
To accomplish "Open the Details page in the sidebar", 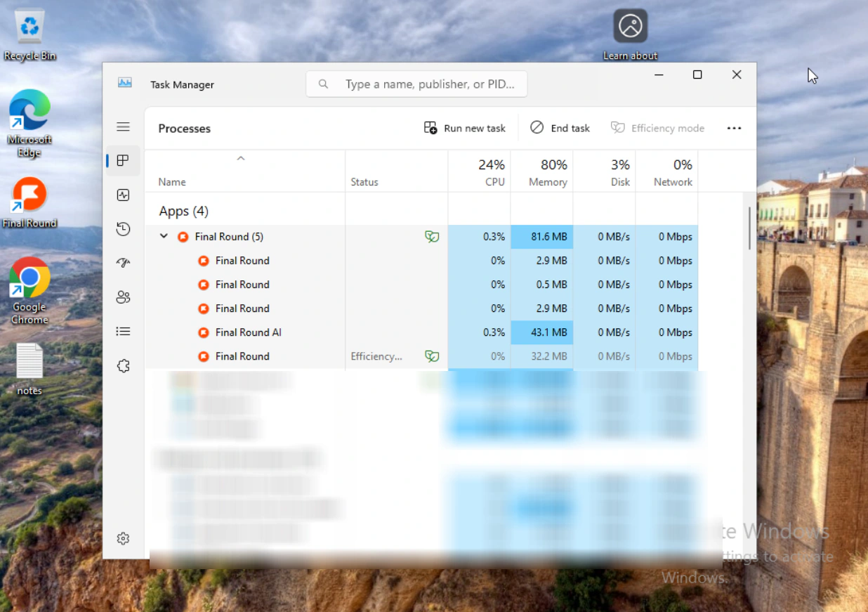I will (x=123, y=331).
